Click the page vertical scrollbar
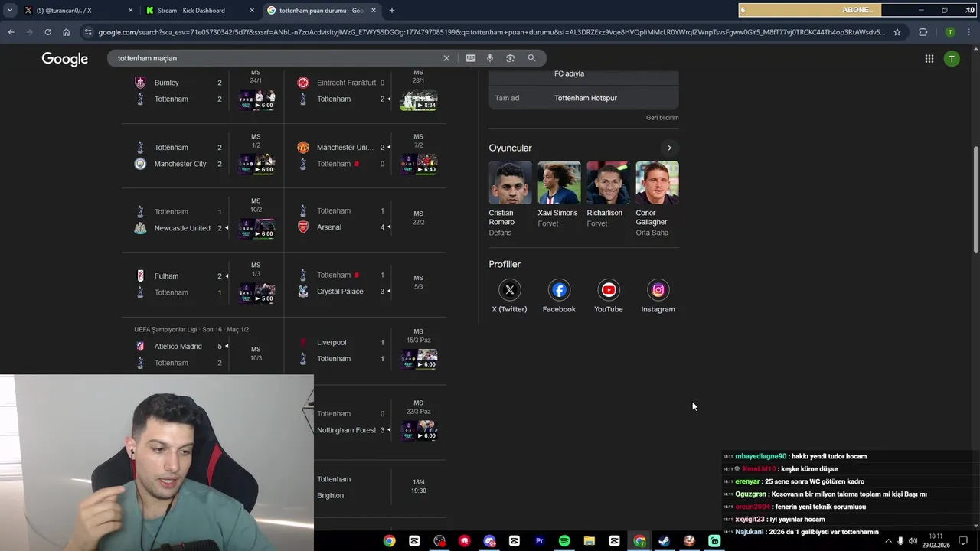Viewport: 980px width, 551px height. click(975, 199)
